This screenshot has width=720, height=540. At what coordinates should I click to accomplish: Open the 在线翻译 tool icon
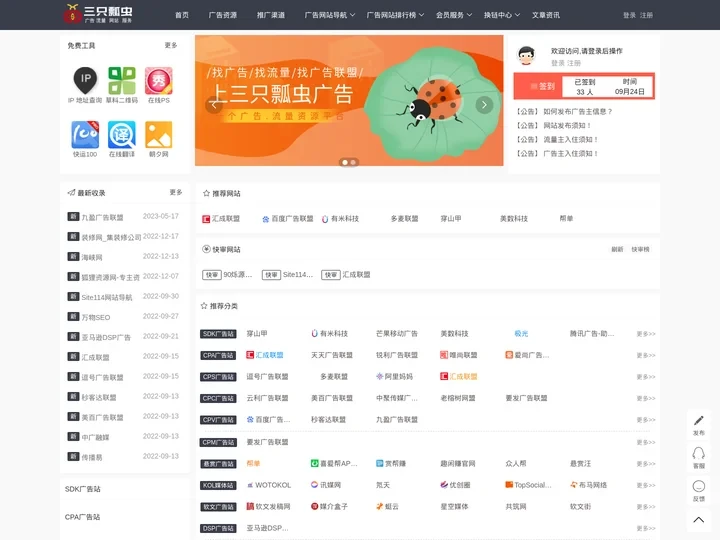[122, 135]
